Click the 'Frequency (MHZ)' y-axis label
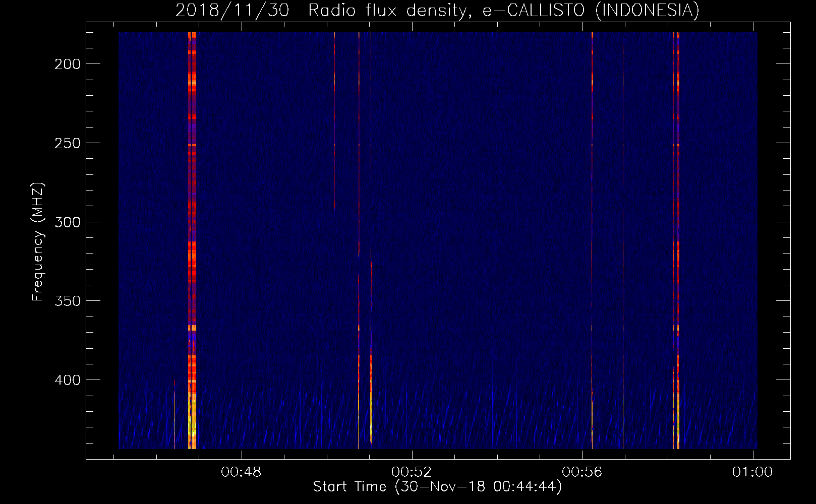Image resolution: width=816 pixels, height=504 pixels. pyautogui.click(x=38, y=241)
